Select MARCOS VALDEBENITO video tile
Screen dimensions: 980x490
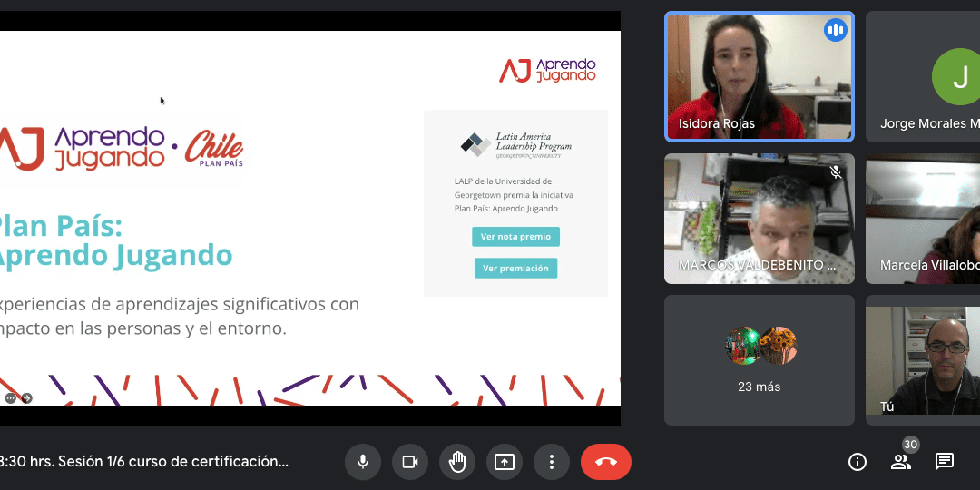coord(759,219)
